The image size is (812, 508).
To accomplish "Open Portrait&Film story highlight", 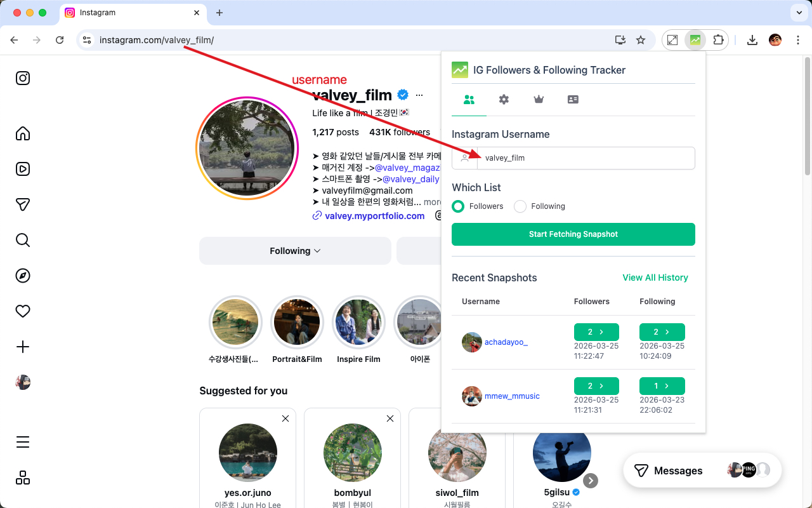I will click(297, 323).
